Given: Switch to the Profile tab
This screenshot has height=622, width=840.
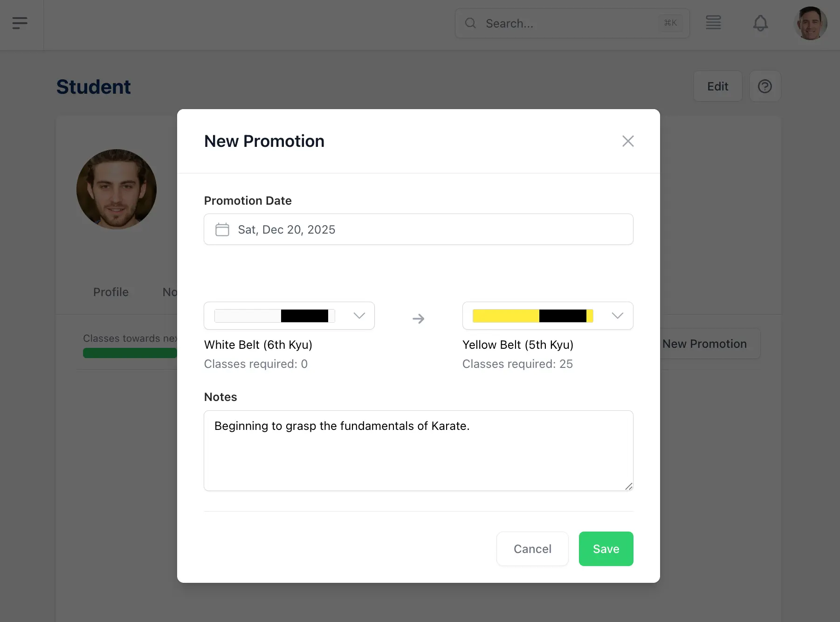Looking at the screenshot, I should (x=110, y=292).
